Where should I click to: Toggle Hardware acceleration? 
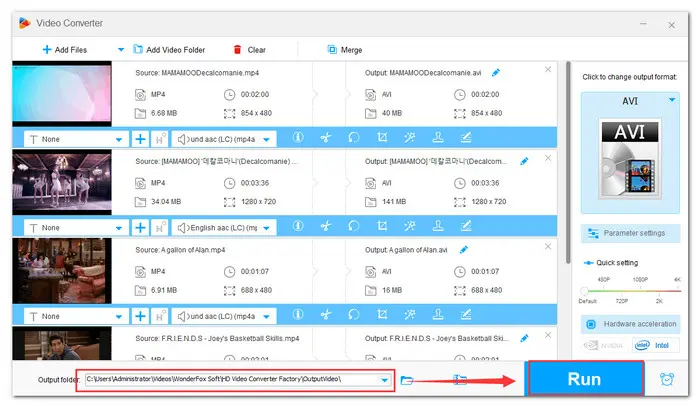click(x=630, y=324)
